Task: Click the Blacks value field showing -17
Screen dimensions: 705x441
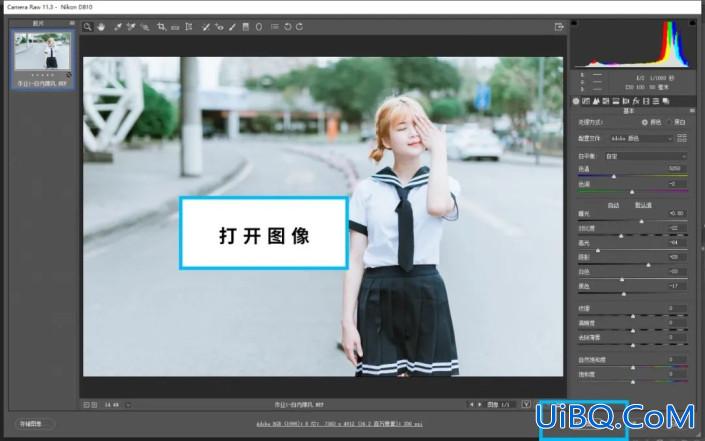Action: [x=676, y=286]
